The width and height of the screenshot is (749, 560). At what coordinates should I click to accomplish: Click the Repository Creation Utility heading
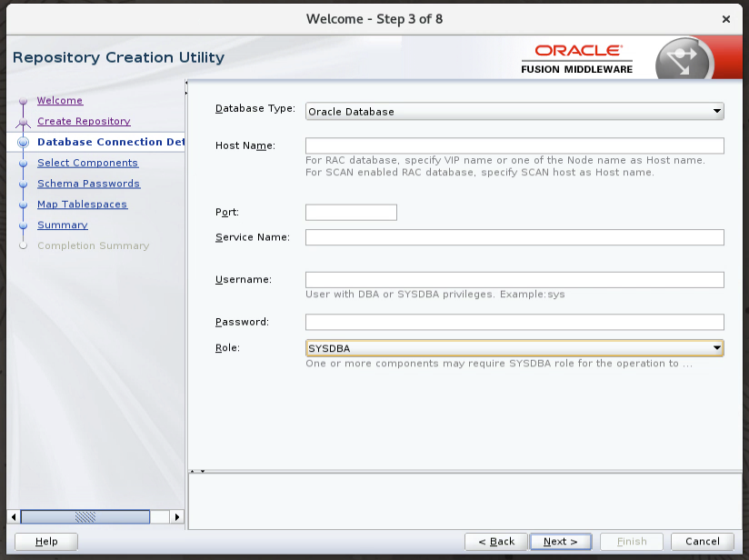click(x=118, y=57)
